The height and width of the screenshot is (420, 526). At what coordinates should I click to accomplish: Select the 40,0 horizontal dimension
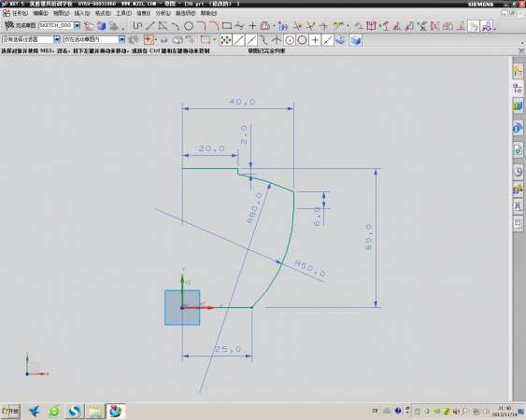pos(242,101)
